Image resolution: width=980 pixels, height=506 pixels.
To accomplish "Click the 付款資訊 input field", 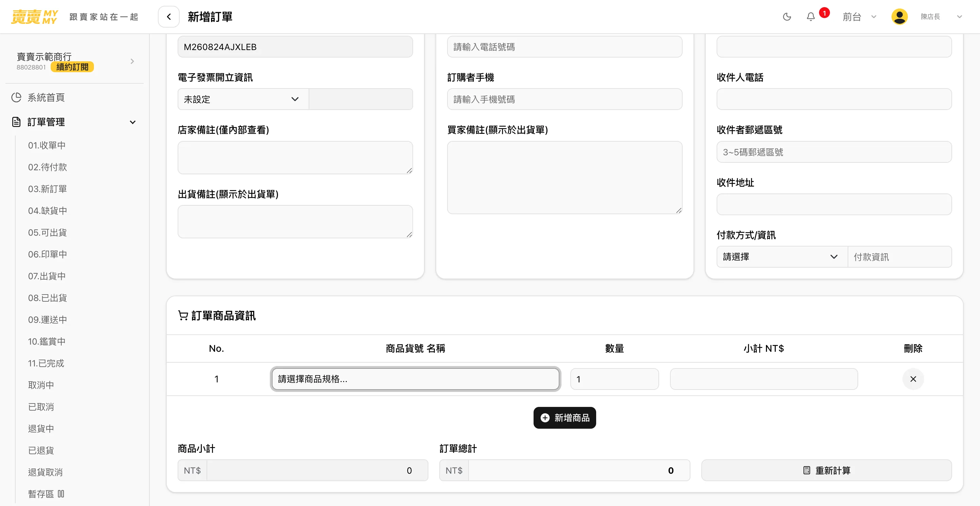I will pyautogui.click(x=899, y=257).
